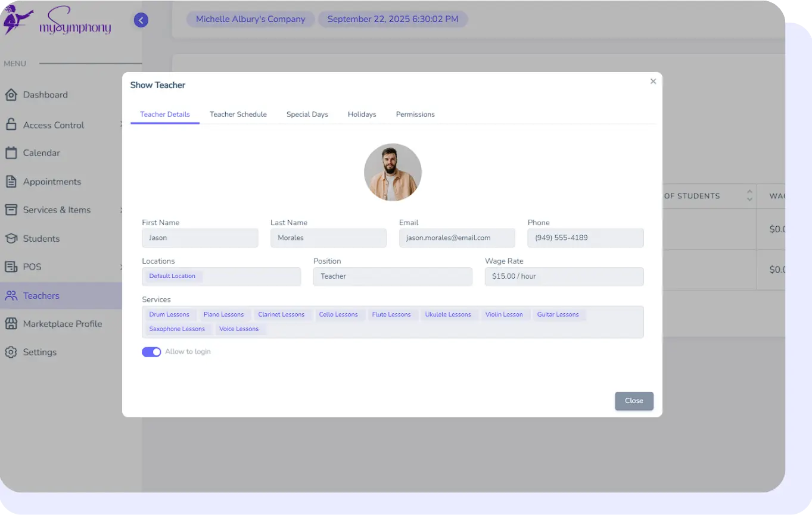This screenshot has width=812, height=515.
Task: Sort by the Of Students column arrows
Action: [x=749, y=195]
